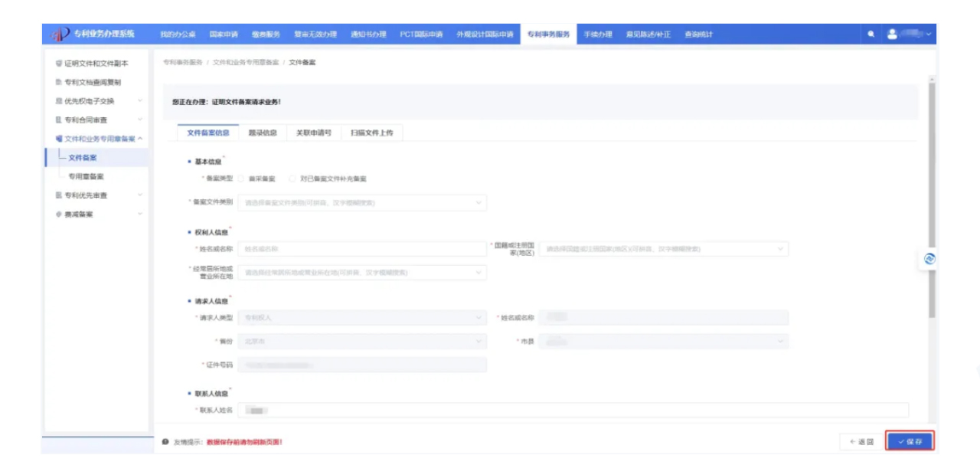
Task: Click the 费减备案 sidebar icon
Action: pyautogui.click(x=59, y=214)
